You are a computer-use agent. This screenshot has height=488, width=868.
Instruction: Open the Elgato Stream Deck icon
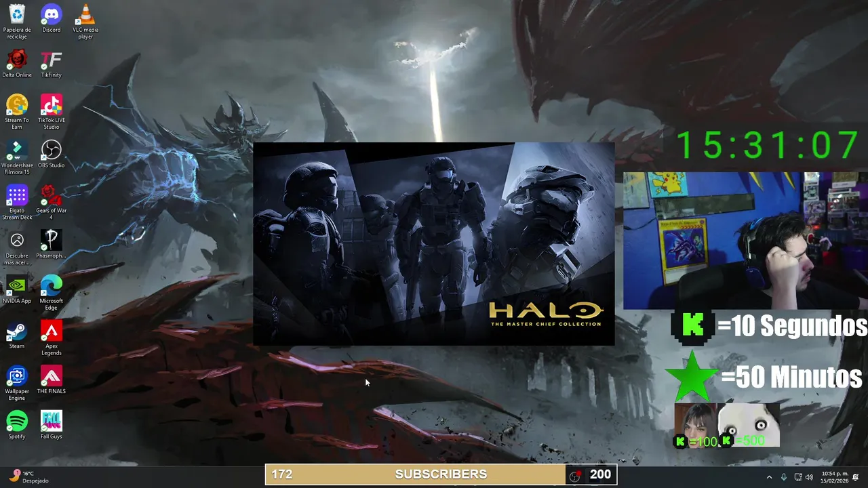[x=17, y=202]
